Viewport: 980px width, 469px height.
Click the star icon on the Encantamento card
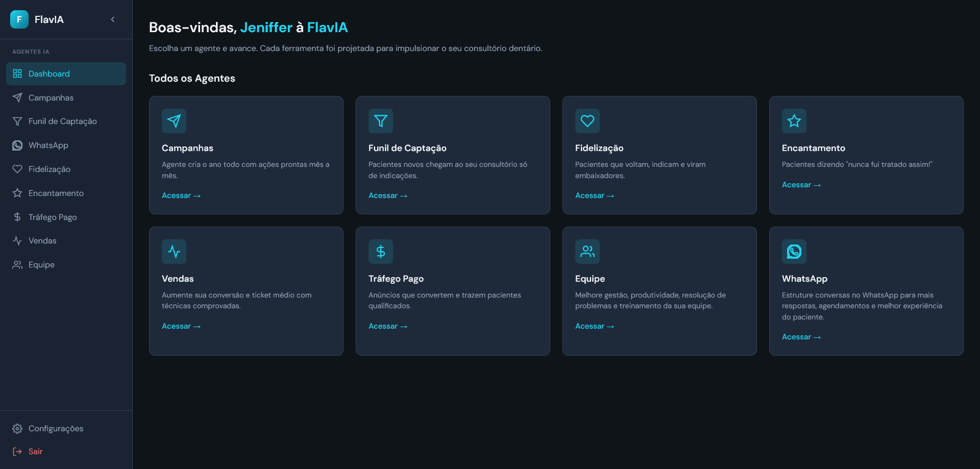(x=794, y=121)
